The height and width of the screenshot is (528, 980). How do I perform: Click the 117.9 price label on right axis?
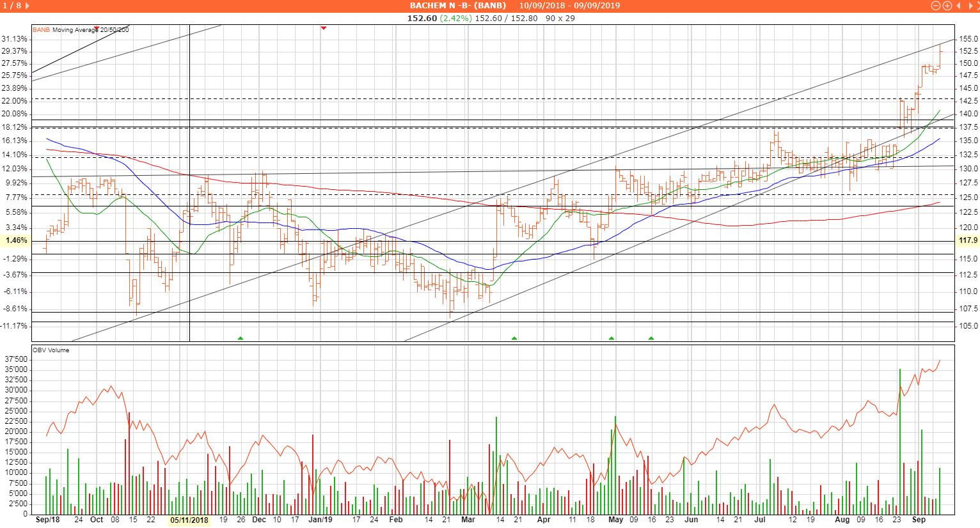point(968,240)
